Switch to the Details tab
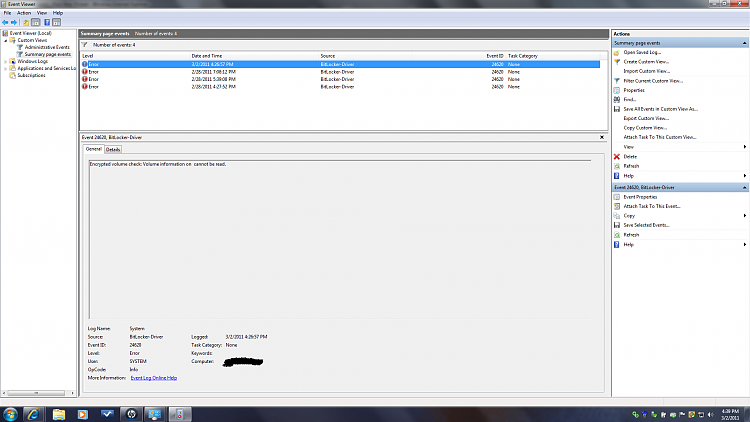The height and width of the screenshot is (422, 750). [x=113, y=150]
